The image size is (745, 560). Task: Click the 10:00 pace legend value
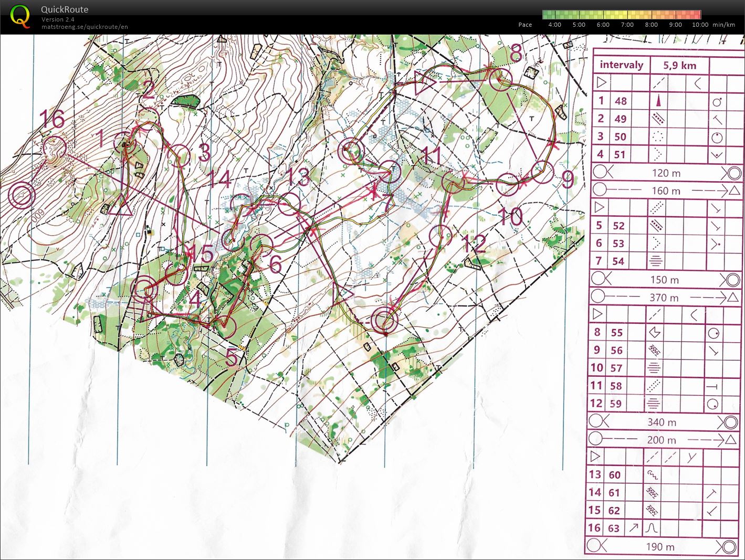700,25
